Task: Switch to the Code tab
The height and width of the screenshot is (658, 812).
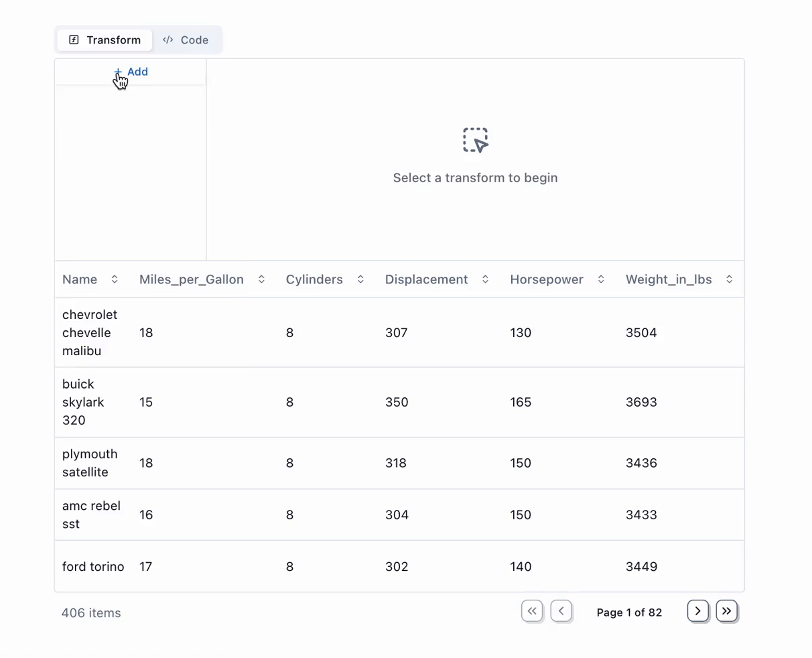Action: point(186,40)
